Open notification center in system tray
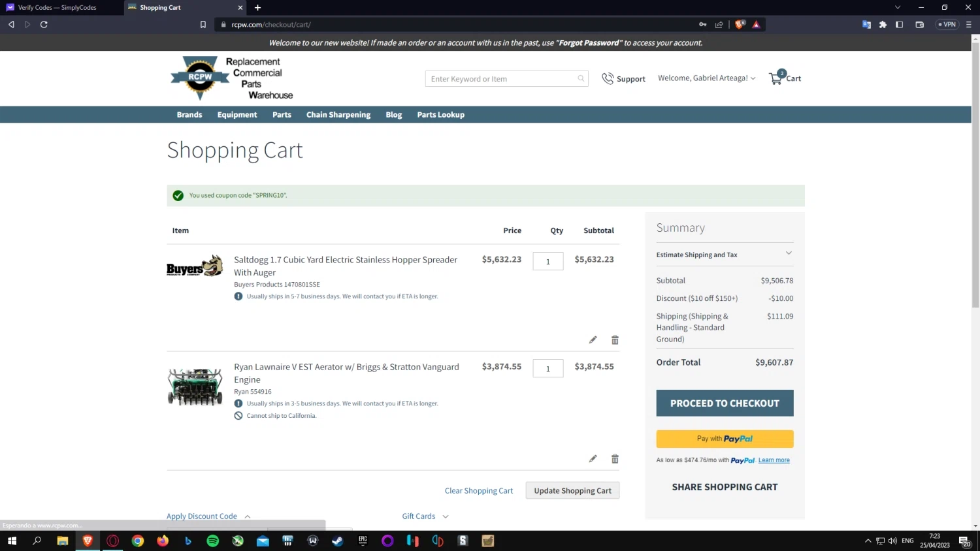Screen dimensions: 980x551 (x=964, y=541)
